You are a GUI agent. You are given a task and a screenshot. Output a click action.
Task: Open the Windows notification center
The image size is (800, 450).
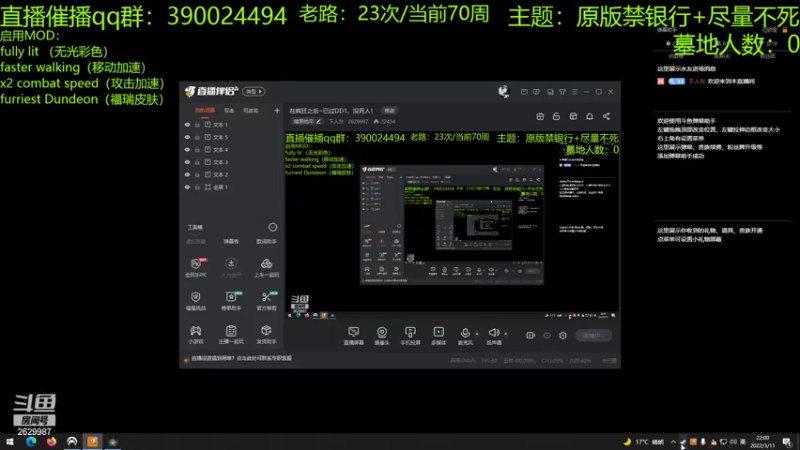click(x=787, y=442)
